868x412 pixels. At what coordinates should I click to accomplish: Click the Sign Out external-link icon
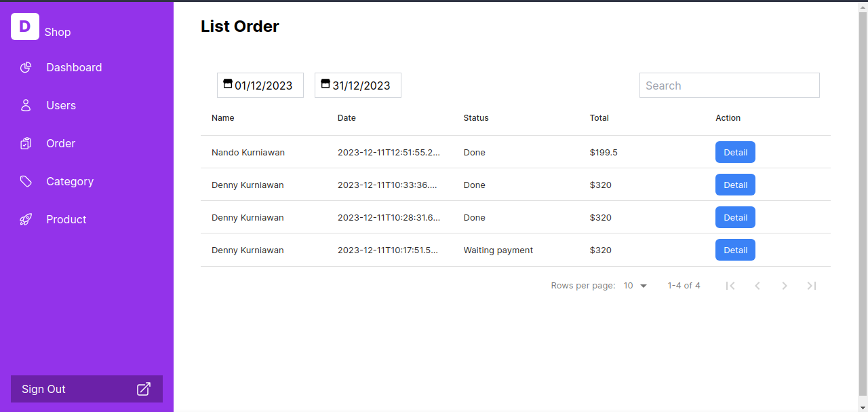[144, 389]
